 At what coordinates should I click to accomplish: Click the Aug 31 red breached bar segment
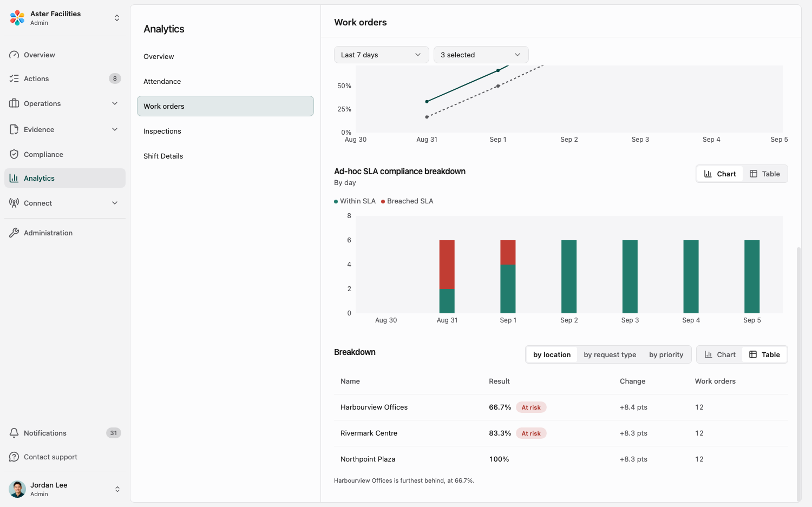[x=447, y=265]
